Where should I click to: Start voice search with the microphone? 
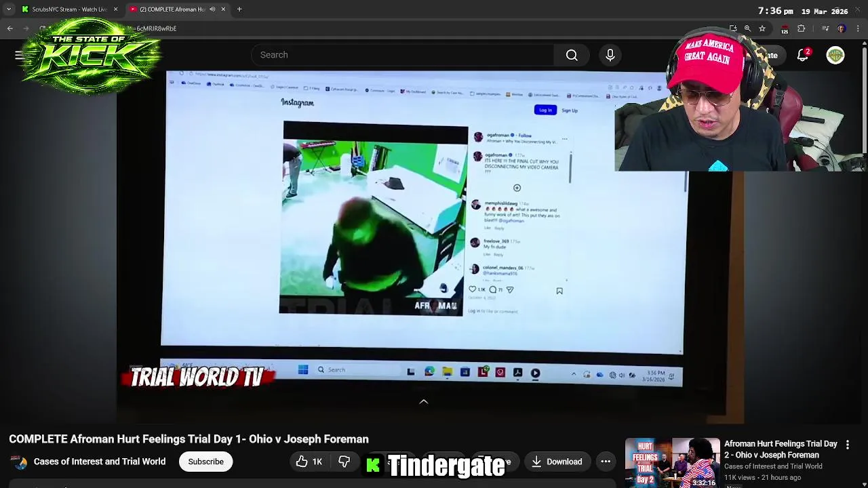[610, 55]
